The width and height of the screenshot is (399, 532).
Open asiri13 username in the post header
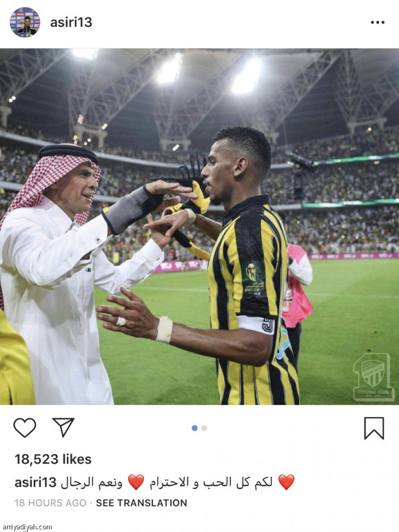(x=71, y=22)
